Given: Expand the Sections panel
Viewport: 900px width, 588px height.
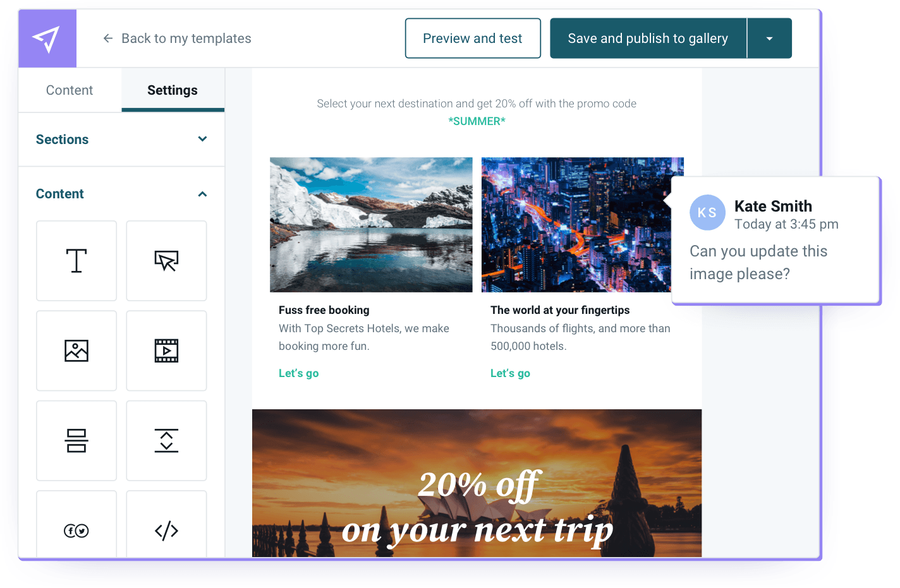Looking at the screenshot, I should point(121,140).
